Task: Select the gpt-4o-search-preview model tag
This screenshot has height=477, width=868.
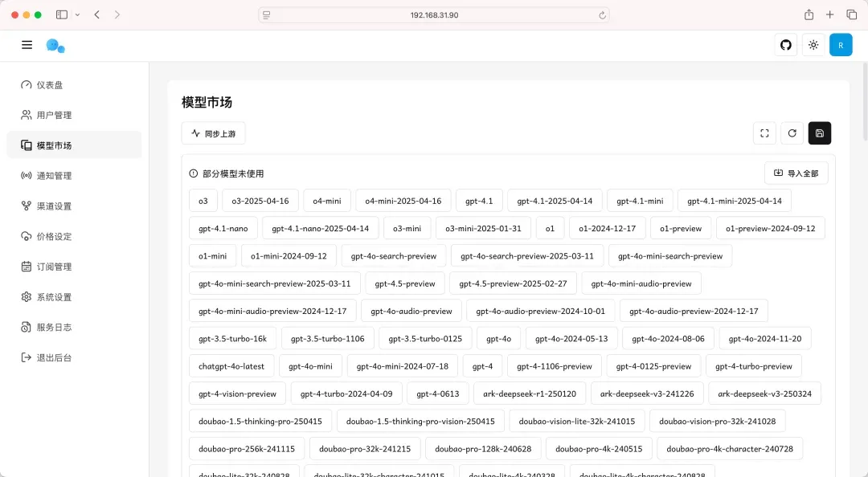Action: click(394, 255)
